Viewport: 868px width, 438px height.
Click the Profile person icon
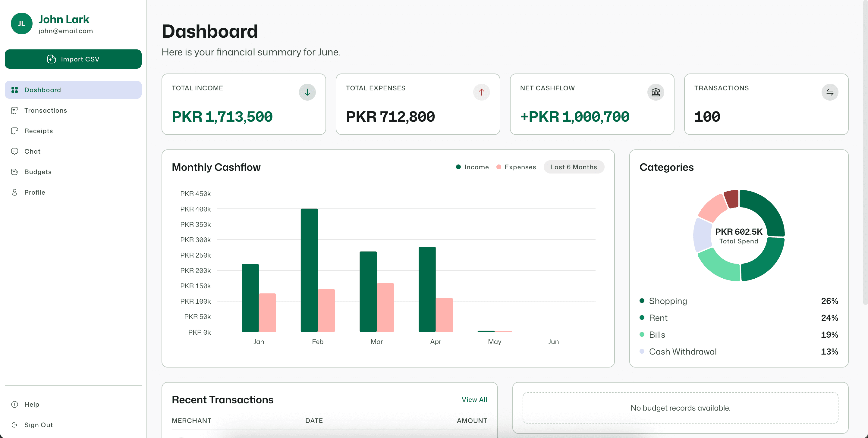[x=14, y=192]
